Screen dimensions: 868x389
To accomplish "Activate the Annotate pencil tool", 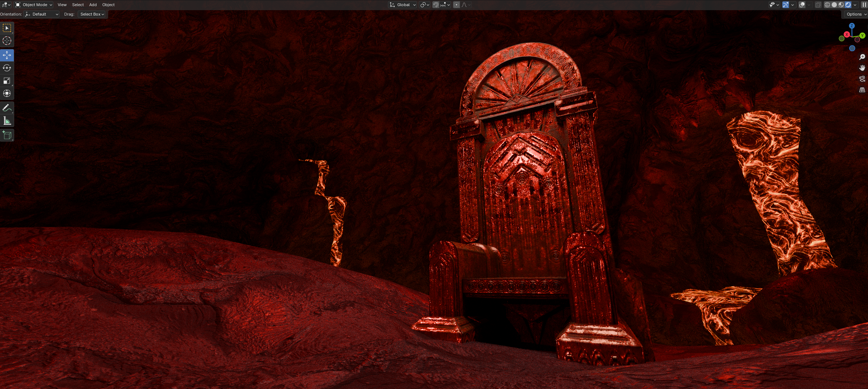I will [7, 108].
